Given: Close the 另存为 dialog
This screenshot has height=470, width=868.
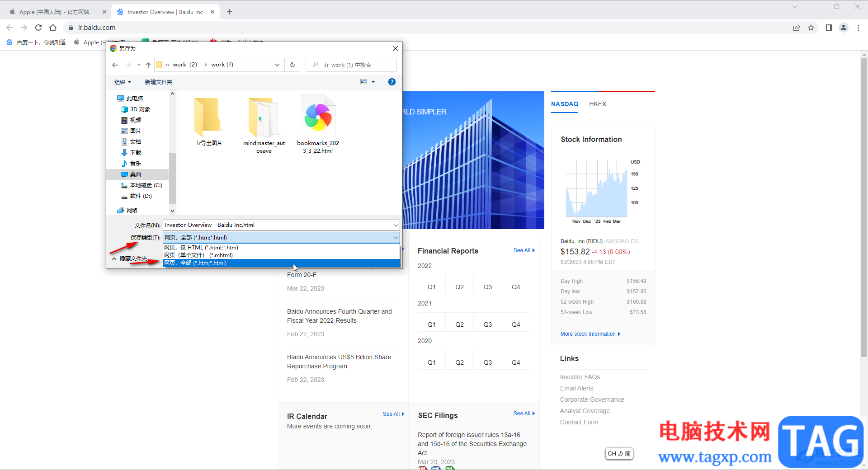Looking at the screenshot, I should tap(396, 48).
